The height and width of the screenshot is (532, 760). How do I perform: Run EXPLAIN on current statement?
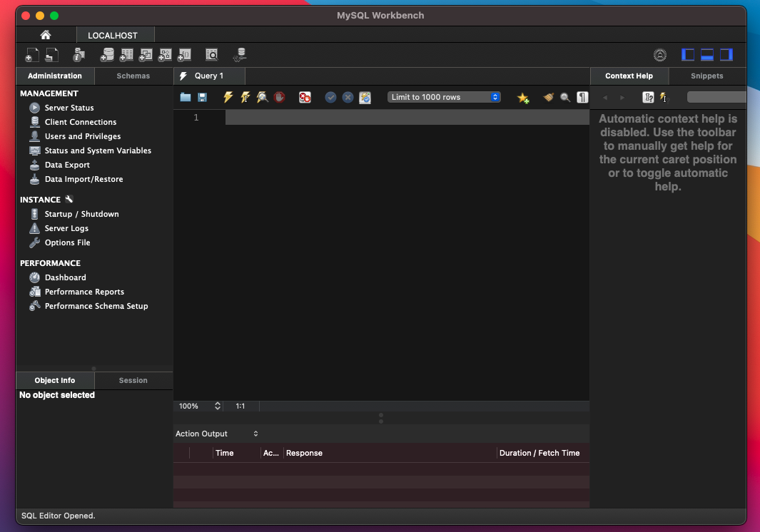point(262,98)
